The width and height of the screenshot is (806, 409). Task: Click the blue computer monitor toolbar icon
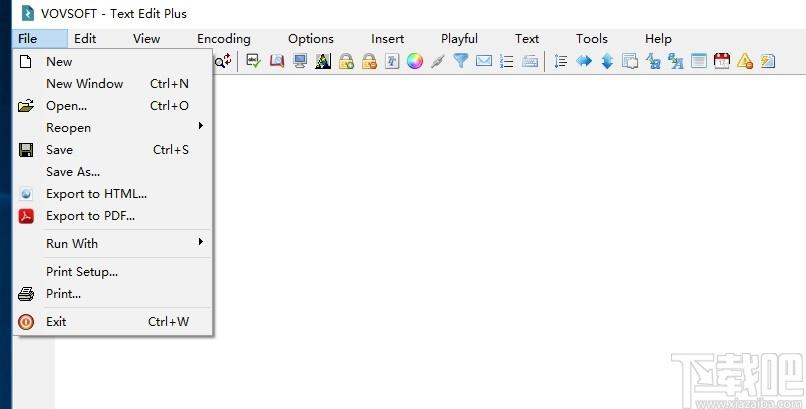click(x=300, y=61)
